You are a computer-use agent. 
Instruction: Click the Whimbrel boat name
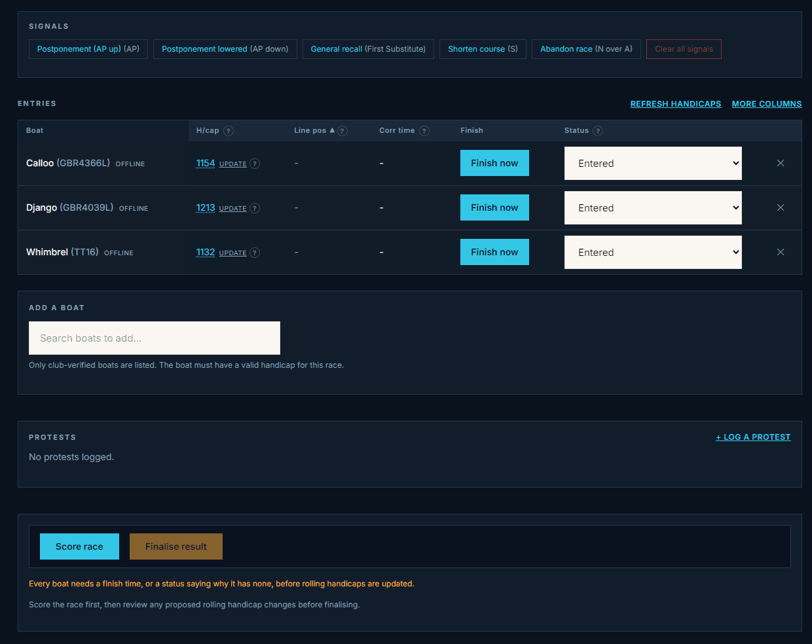coord(47,252)
